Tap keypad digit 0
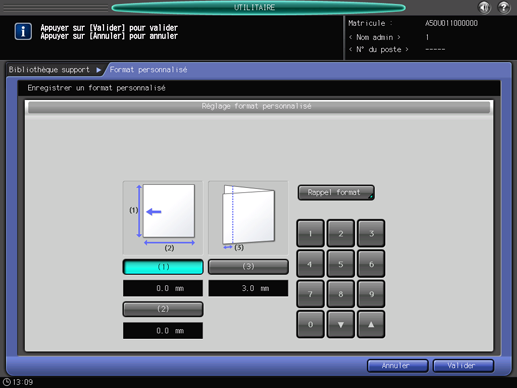The height and width of the screenshot is (388, 517). [310, 324]
